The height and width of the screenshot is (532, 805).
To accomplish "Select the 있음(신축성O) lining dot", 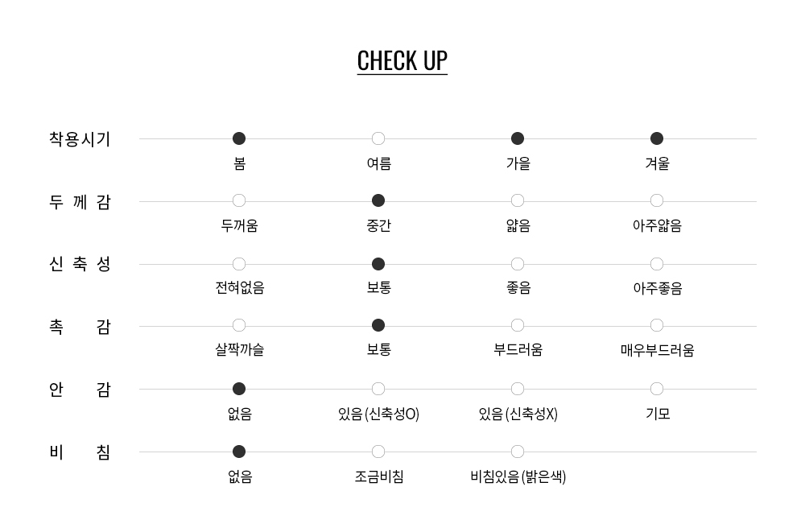I will point(378,390).
